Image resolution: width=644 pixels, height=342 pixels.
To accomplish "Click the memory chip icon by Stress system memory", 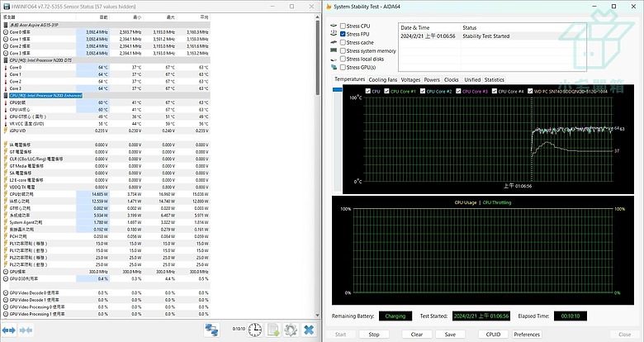I will point(334,50).
